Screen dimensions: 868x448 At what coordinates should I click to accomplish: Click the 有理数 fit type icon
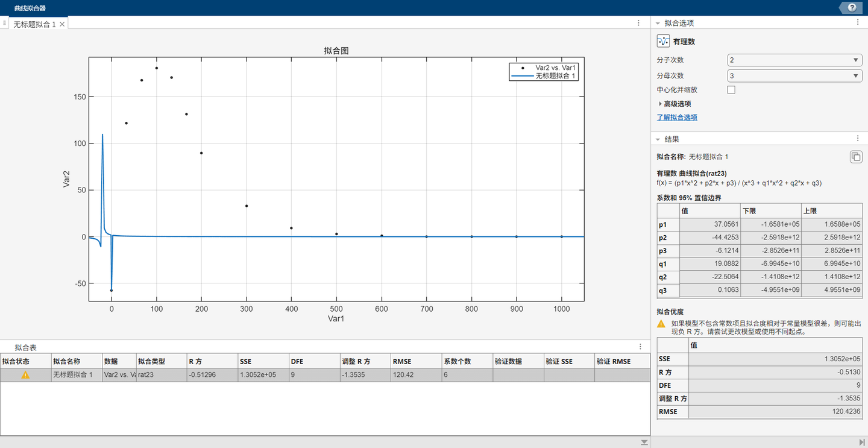tap(663, 42)
